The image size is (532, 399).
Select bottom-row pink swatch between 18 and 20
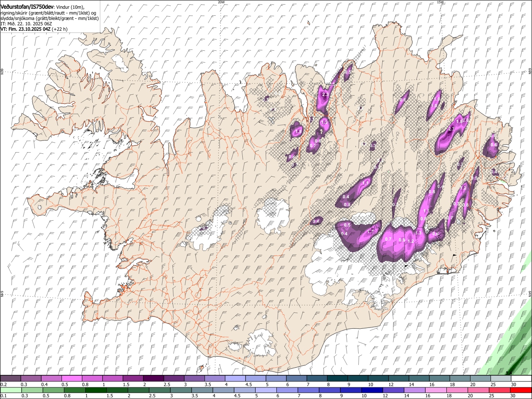458,390
